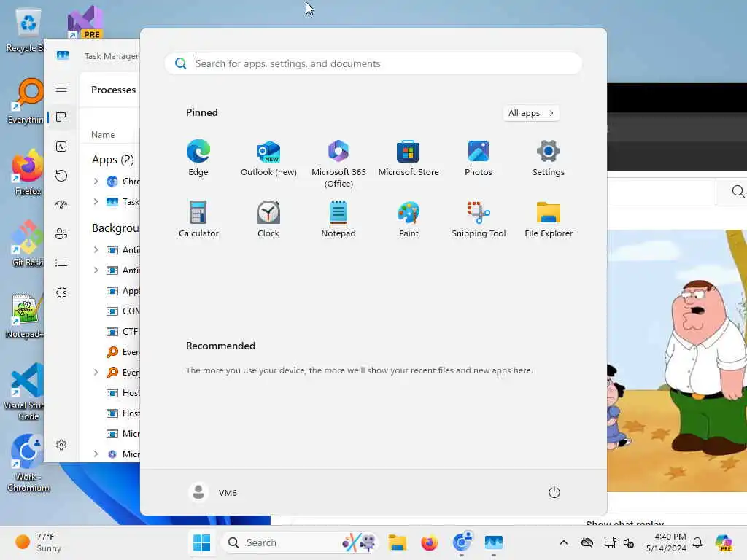Image resolution: width=747 pixels, height=560 pixels.
Task: Expand the Task Manager process row
Action: tap(96, 202)
